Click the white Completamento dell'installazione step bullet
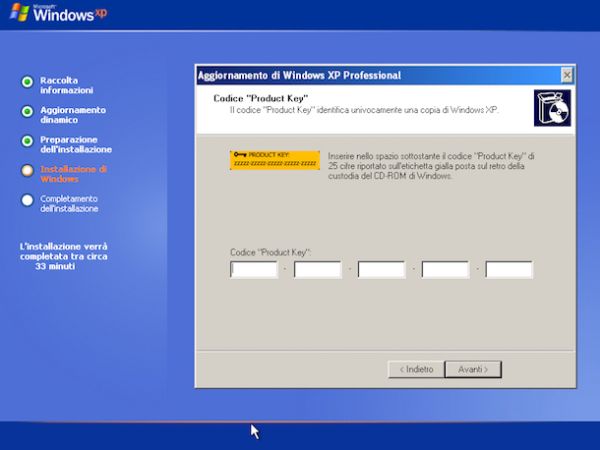The height and width of the screenshot is (450, 600). [x=28, y=199]
